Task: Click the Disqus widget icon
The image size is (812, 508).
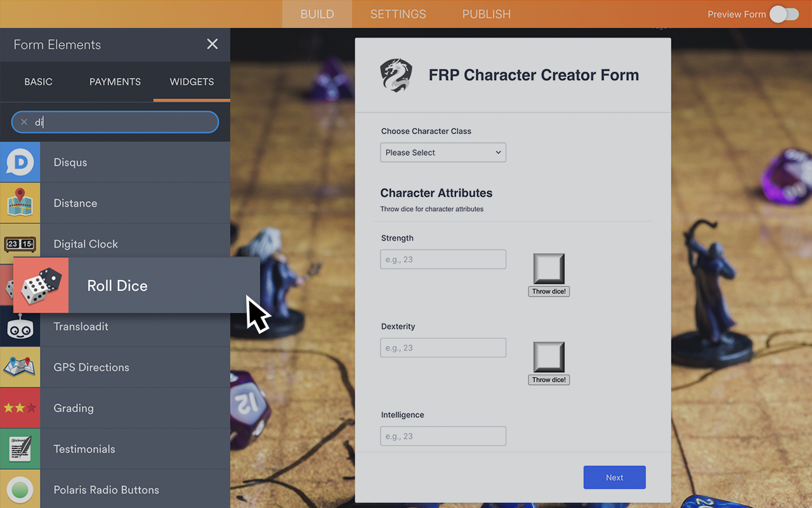Action: pyautogui.click(x=20, y=163)
